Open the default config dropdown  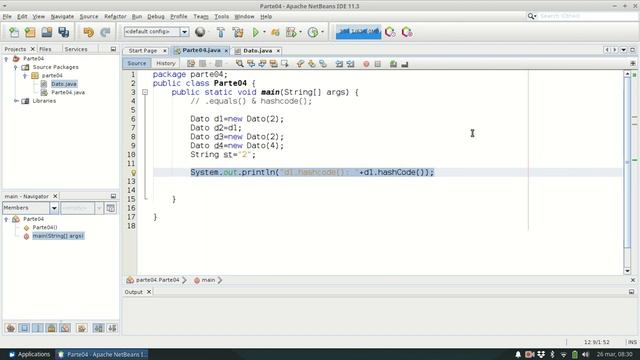(184, 32)
